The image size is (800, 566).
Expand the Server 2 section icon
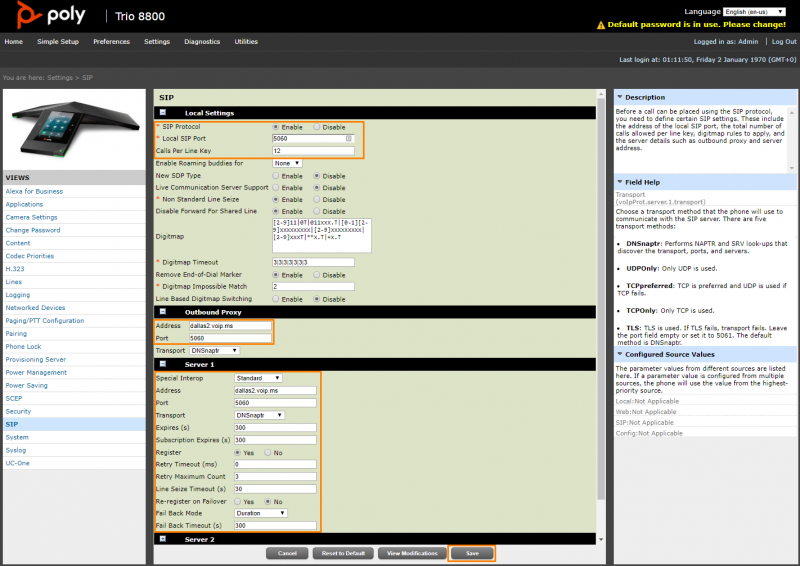(163, 538)
